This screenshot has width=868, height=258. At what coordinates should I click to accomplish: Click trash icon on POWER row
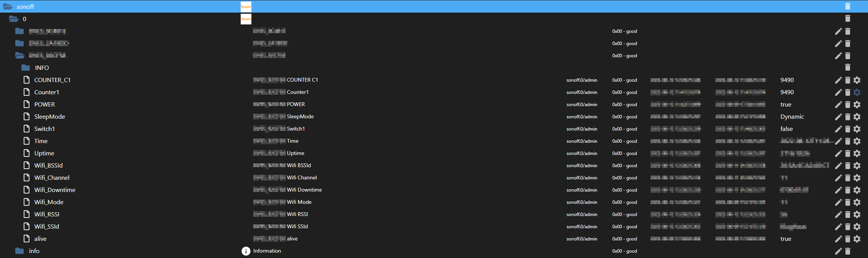[x=847, y=105]
